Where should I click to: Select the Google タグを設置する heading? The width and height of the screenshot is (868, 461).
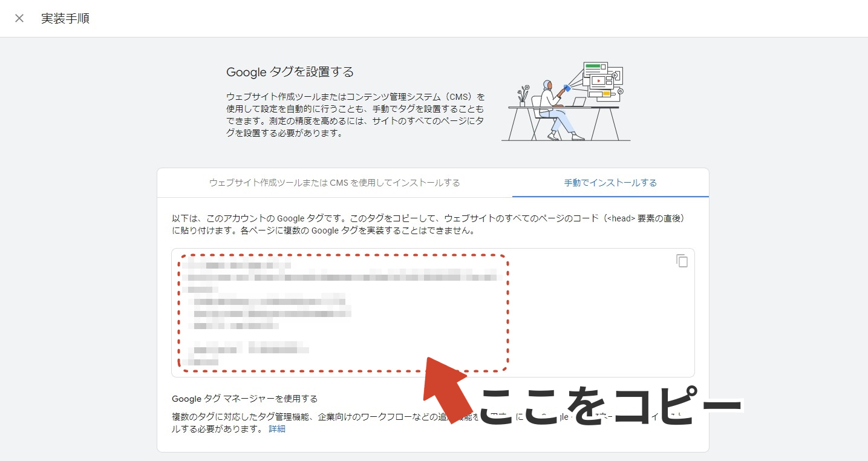[x=290, y=72]
